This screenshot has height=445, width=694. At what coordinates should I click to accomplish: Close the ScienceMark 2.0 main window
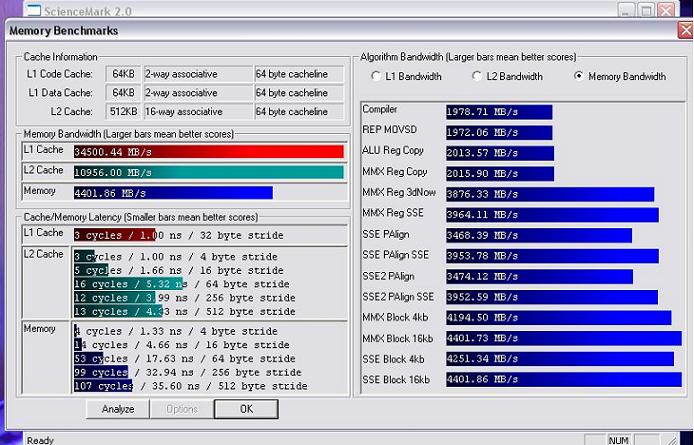pos(666,10)
